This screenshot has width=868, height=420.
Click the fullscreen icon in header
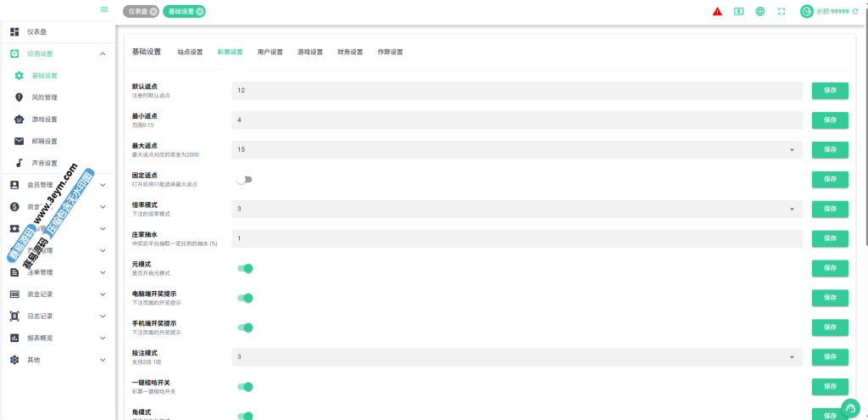[x=782, y=12]
